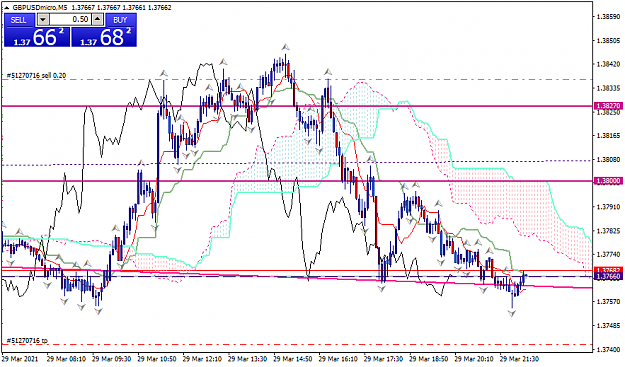Click 1.38505 on the price scale

(x=609, y=41)
